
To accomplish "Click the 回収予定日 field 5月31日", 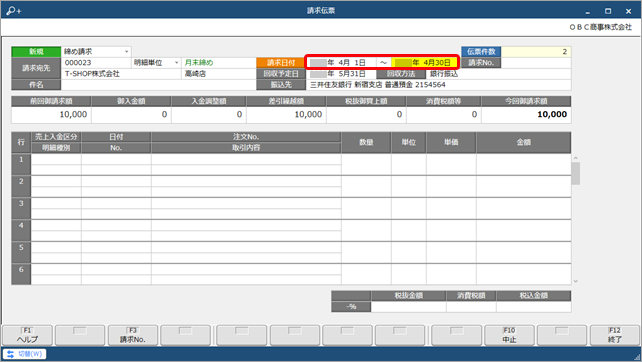I will [341, 74].
